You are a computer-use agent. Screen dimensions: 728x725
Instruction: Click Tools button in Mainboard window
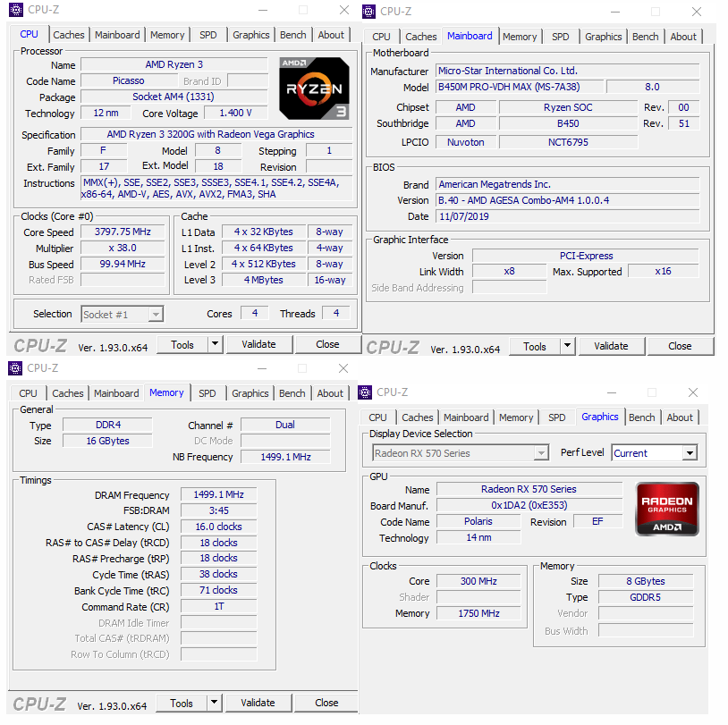point(535,346)
